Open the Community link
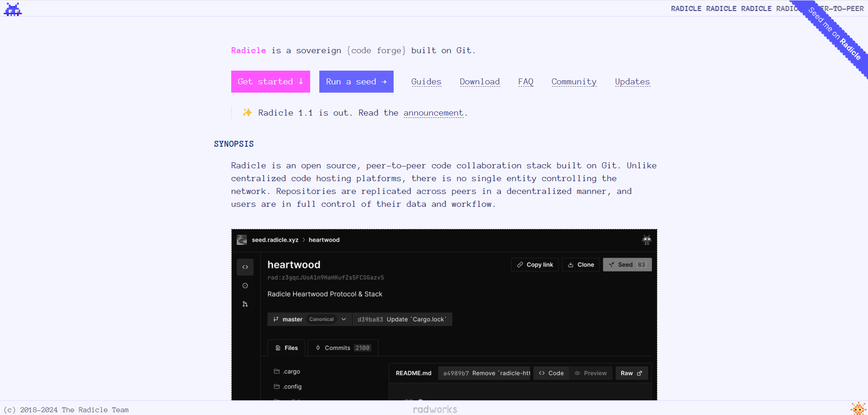 574,82
